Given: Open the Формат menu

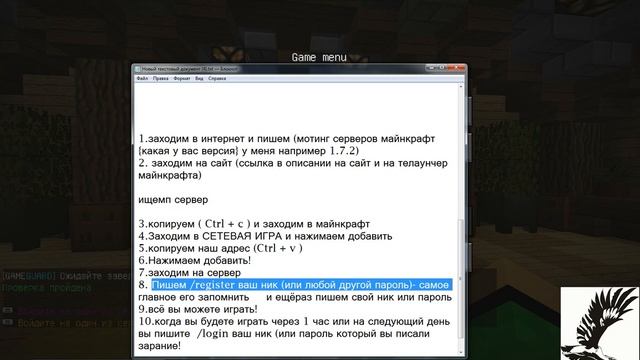Looking at the screenshot, I should click(x=182, y=78).
